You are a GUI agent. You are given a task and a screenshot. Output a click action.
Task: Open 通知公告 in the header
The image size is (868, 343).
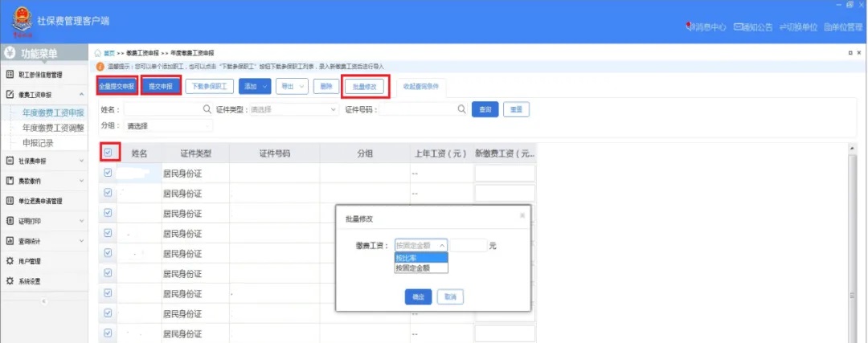coord(754,27)
